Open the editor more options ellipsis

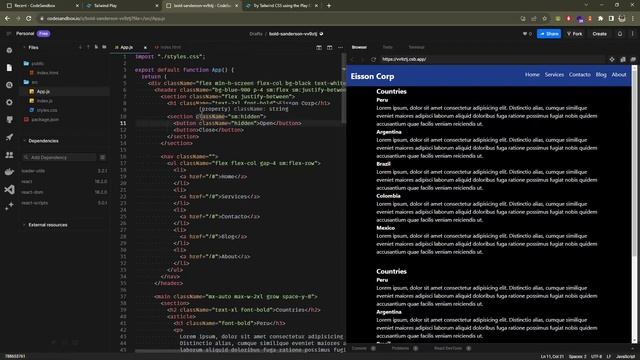click(340, 47)
